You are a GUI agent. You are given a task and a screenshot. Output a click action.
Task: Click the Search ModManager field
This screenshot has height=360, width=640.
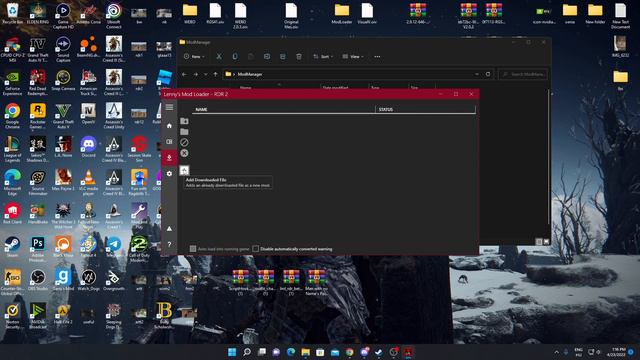click(x=523, y=74)
